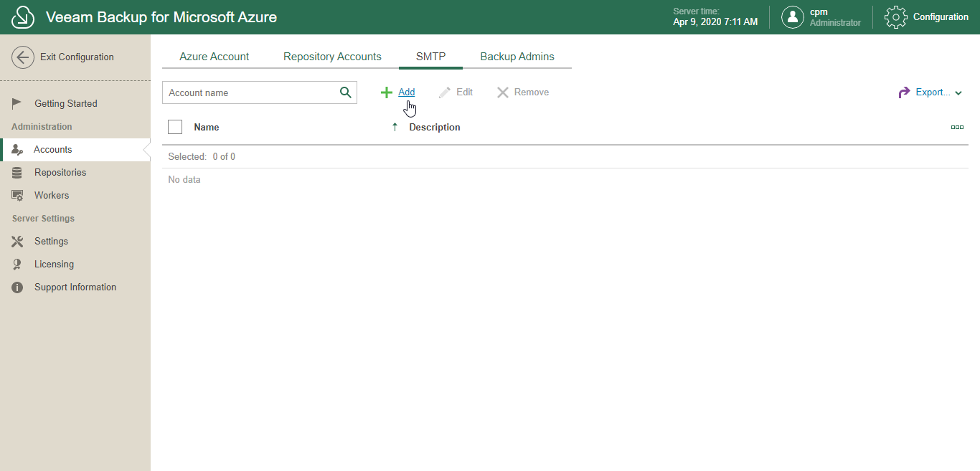Click the Licensing badge icon

click(x=17, y=265)
